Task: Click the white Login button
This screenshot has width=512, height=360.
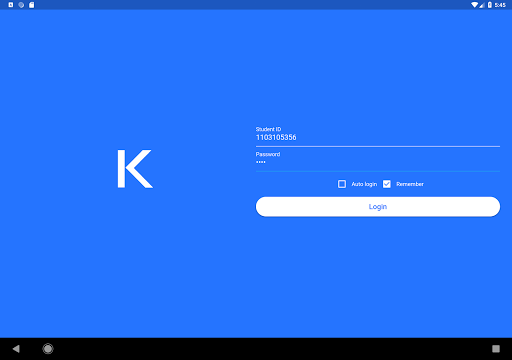Action: pyautogui.click(x=378, y=207)
